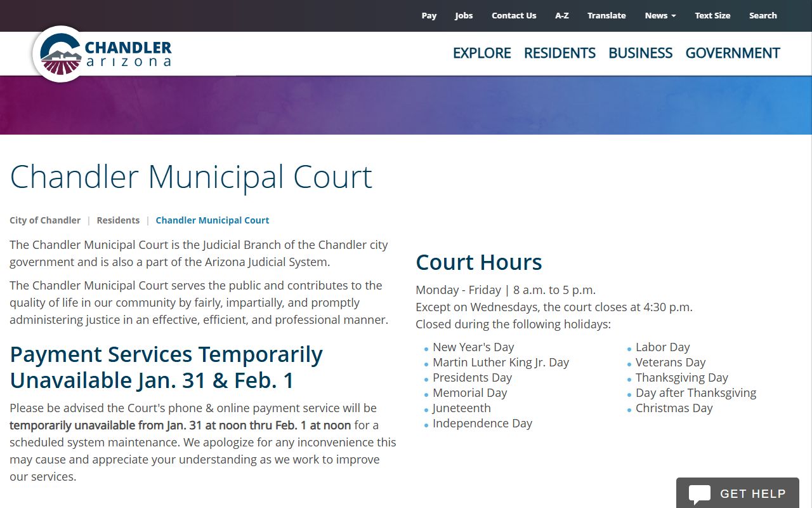The height and width of the screenshot is (508, 812).
Task: Click the Chandler Municipal Court page title
Action: click(x=191, y=177)
